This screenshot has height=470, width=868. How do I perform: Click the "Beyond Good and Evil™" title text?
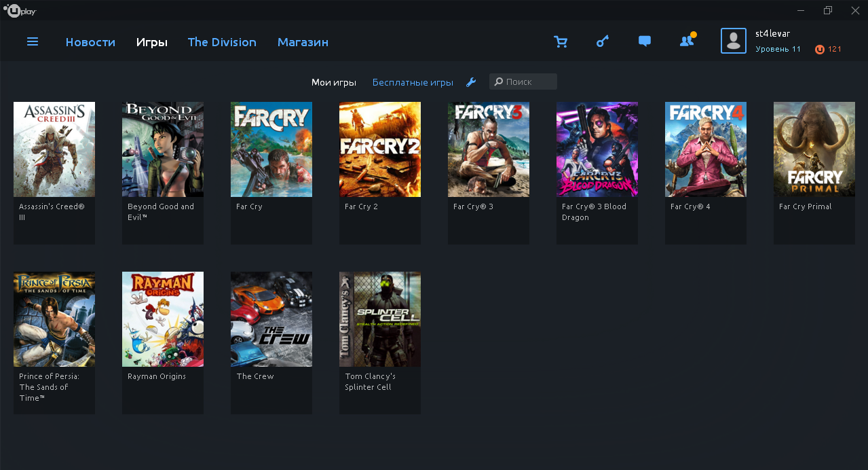[161, 212]
